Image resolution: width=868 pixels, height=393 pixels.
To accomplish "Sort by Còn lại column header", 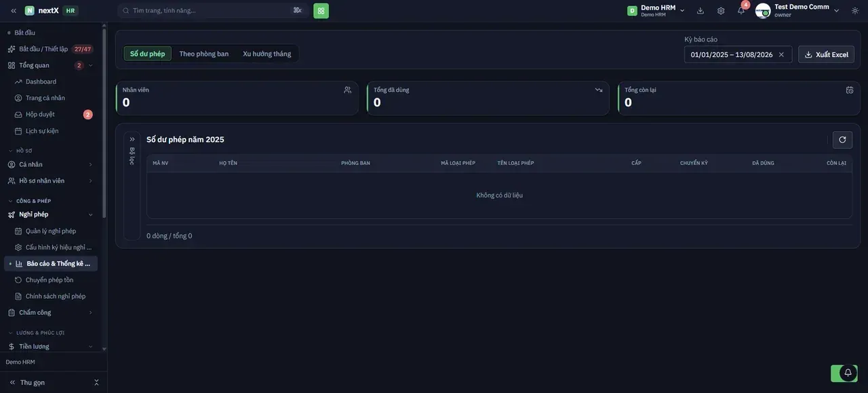I will tap(836, 163).
